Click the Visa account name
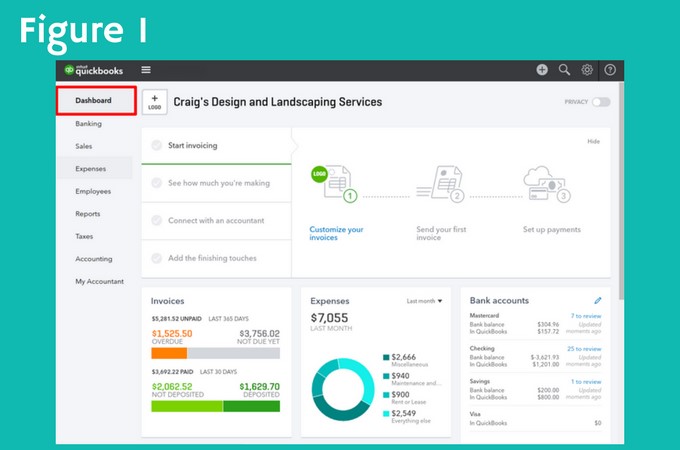Image resolution: width=680 pixels, height=450 pixels. tap(475, 414)
